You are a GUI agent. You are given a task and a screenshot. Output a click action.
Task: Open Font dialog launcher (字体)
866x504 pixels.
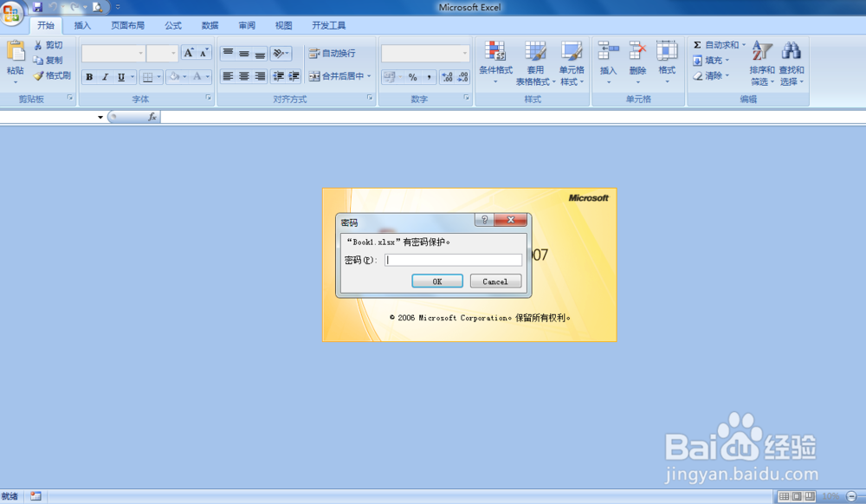pyautogui.click(x=208, y=98)
